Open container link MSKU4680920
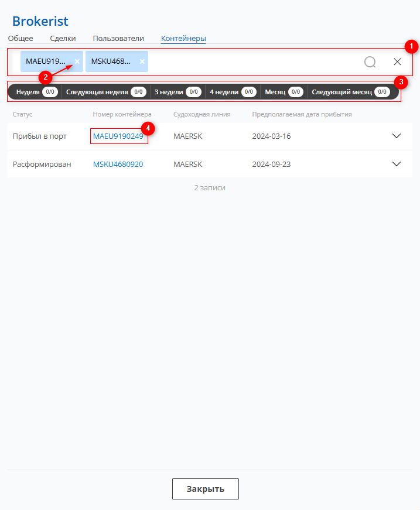This screenshot has height=510, width=420. 118,165
